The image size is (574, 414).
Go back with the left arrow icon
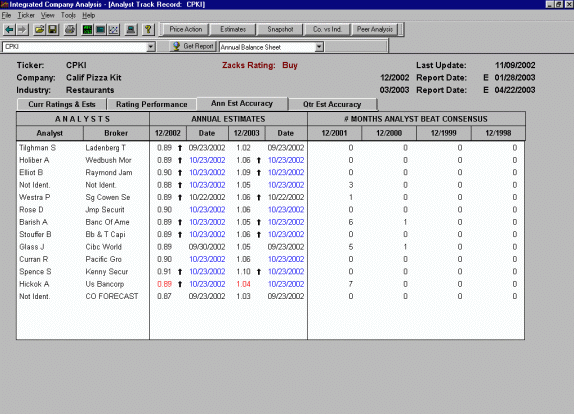[x=10, y=30]
